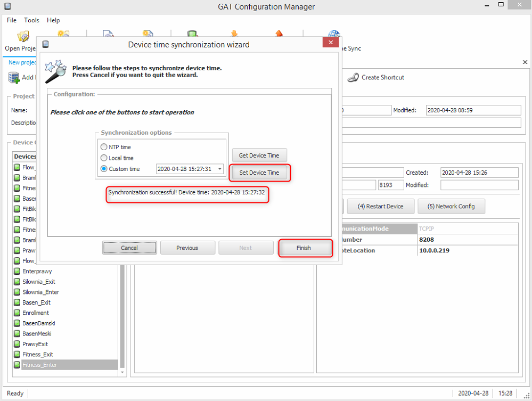Open the custom date-time dropdown arrow
The image size is (532, 401).
(220, 169)
